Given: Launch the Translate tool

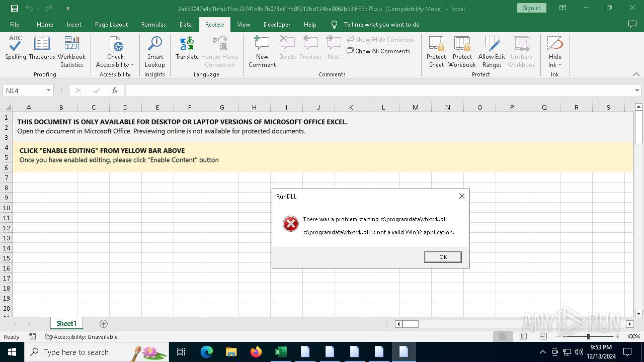Looking at the screenshot, I should point(187,48).
